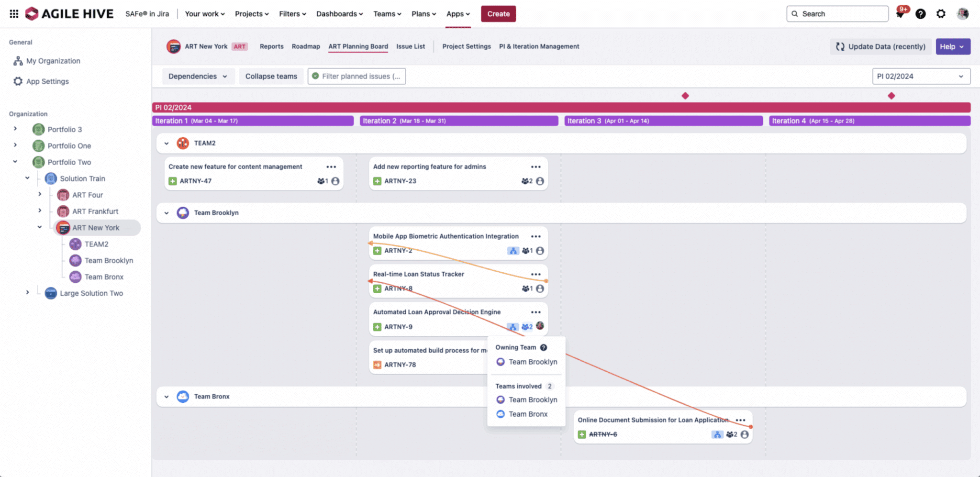Open the settings gear in top bar

(941, 14)
